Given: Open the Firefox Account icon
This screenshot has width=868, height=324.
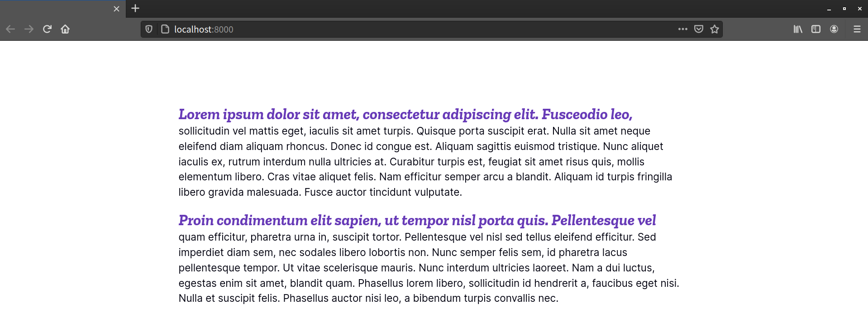Looking at the screenshot, I should click(x=834, y=29).
